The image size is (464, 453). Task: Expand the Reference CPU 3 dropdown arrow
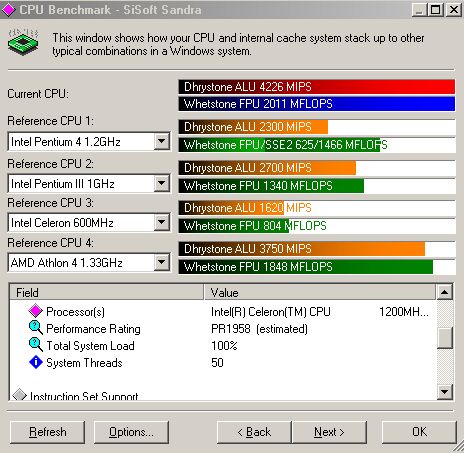tap(162, 222)
